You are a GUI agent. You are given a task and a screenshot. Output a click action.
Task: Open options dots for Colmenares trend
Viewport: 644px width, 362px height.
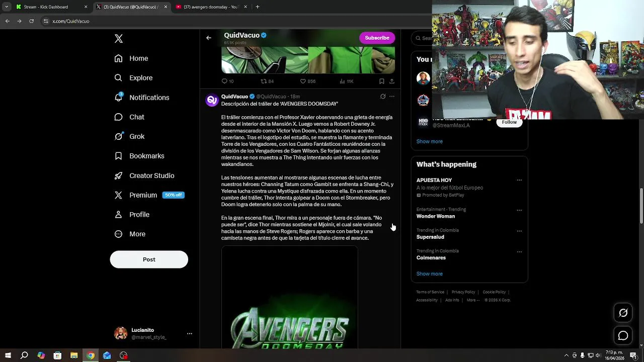click(519, 251)
